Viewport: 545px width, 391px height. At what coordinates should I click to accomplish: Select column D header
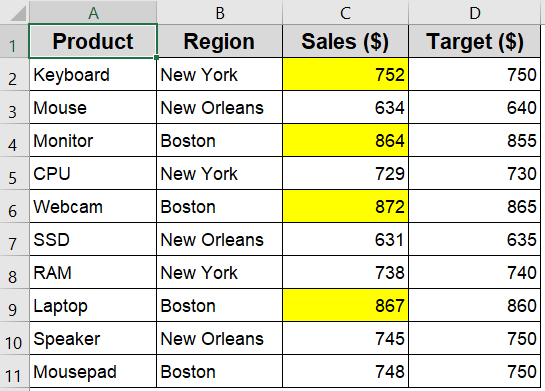point(474,13)
